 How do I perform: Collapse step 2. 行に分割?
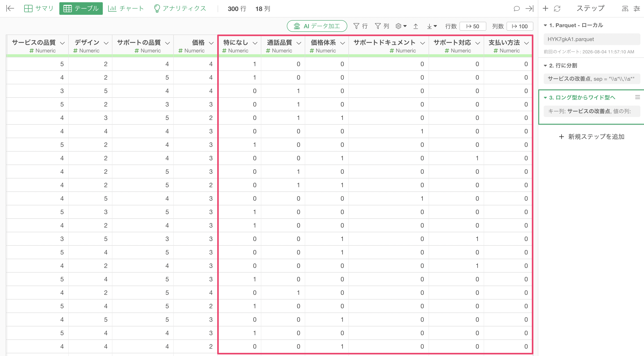(x=545, y=66)
